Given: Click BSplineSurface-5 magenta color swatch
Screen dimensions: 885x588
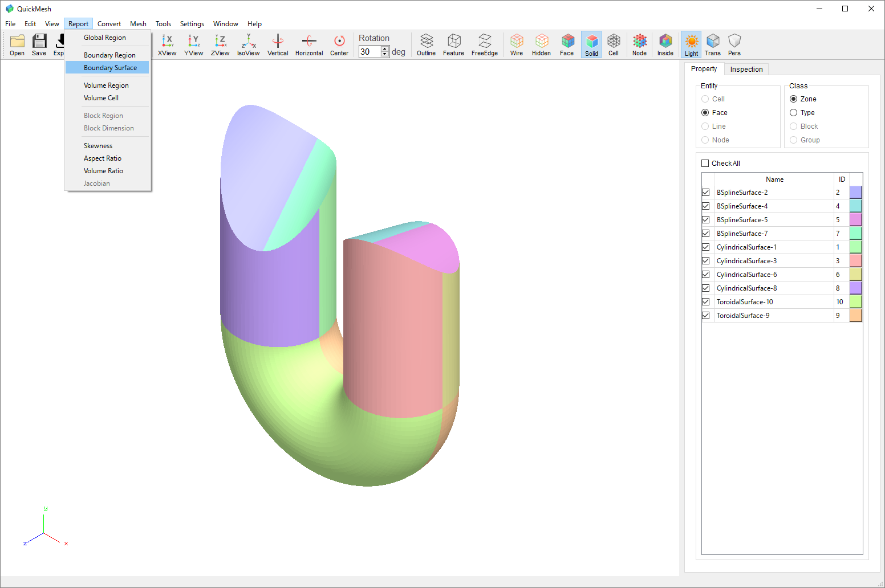Looking at the screenshot, I should tap(855, 220).
